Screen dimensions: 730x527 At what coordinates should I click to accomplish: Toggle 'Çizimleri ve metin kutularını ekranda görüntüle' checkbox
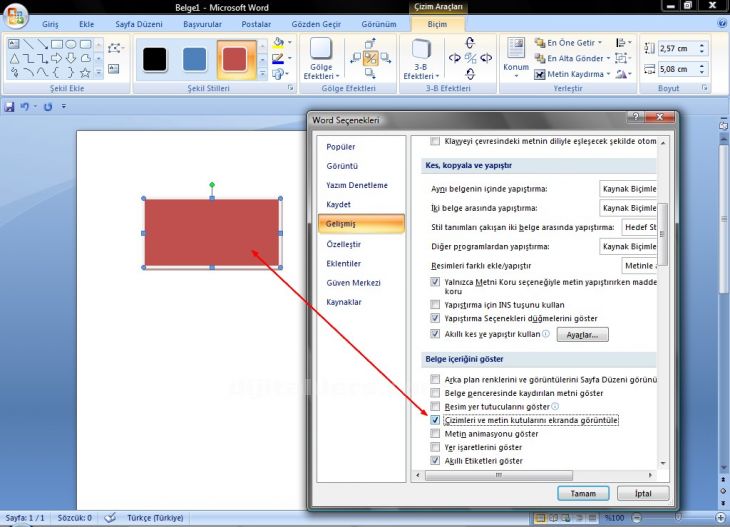[435, 420]
